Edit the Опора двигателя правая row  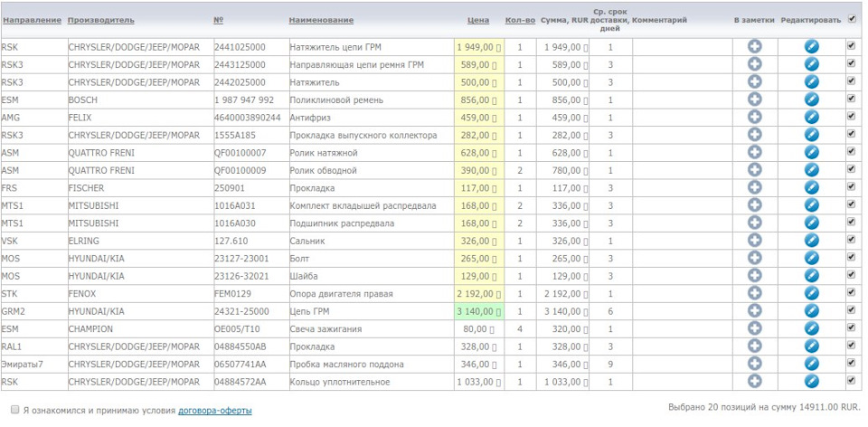pos(812,293)
